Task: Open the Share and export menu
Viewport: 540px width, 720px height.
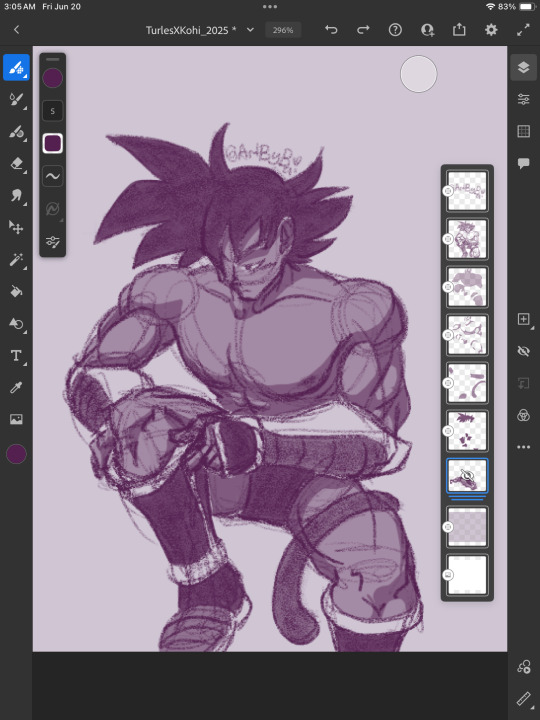Action: [x=459, y=30]
